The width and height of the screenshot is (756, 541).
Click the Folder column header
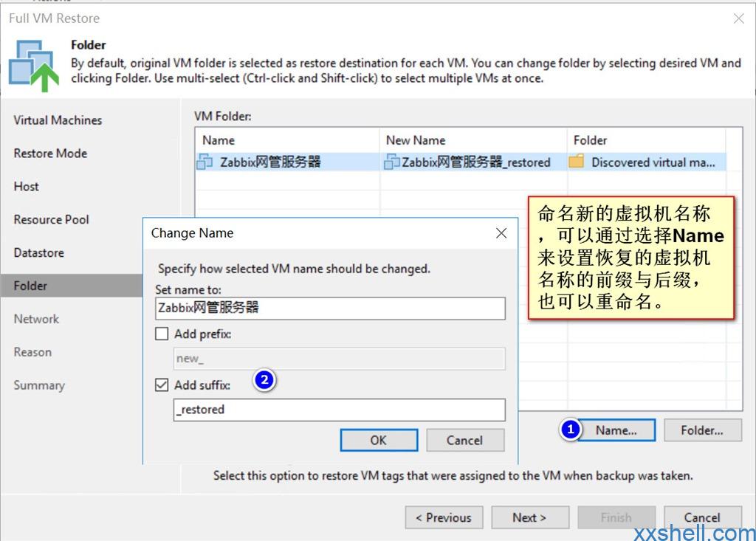(647, 140)
